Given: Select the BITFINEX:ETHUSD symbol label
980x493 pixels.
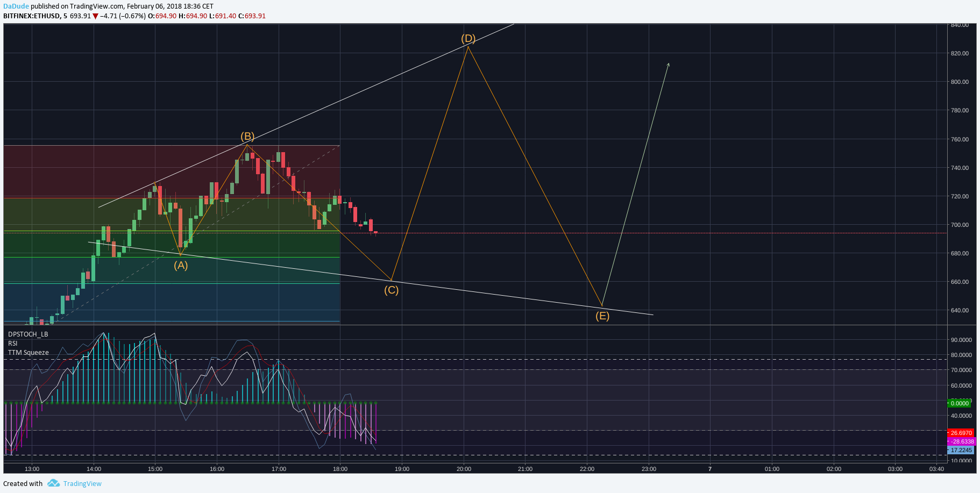Looking at the screenshot, I should pos(32,16).
